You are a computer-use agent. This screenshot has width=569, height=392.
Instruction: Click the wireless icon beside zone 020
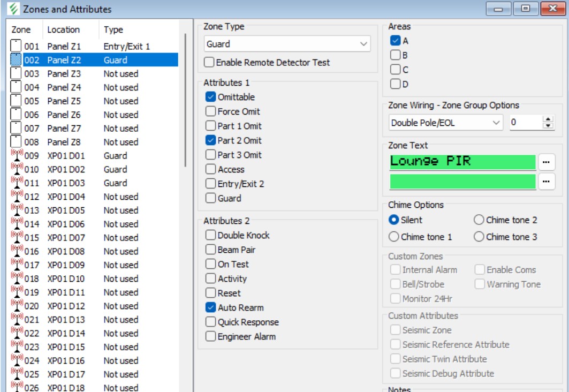click(16, 306)
